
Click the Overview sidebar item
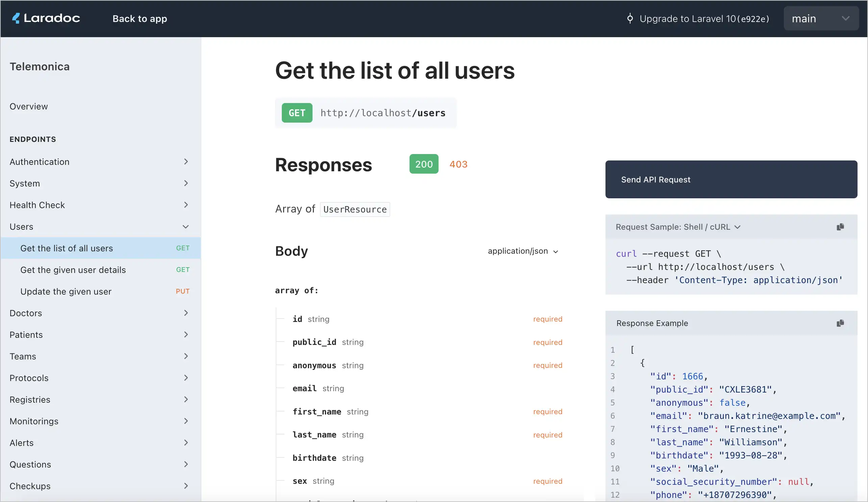tap(28, 106)
